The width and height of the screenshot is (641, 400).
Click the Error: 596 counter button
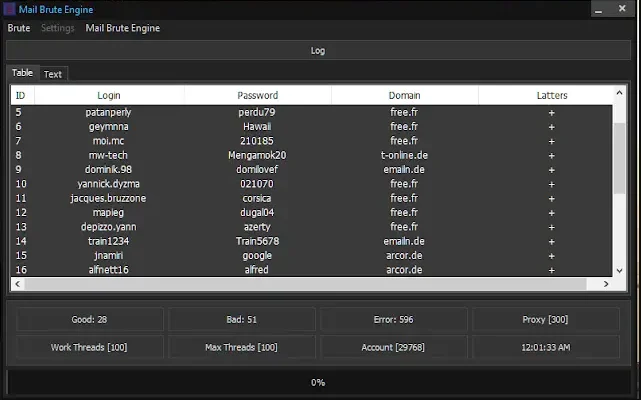click(394, 320)
